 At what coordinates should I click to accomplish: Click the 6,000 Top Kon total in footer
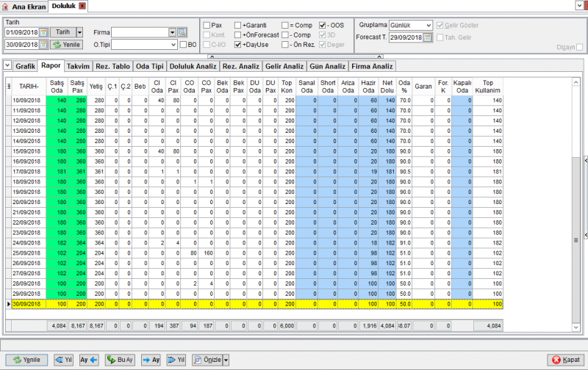(x=287, y=326)
